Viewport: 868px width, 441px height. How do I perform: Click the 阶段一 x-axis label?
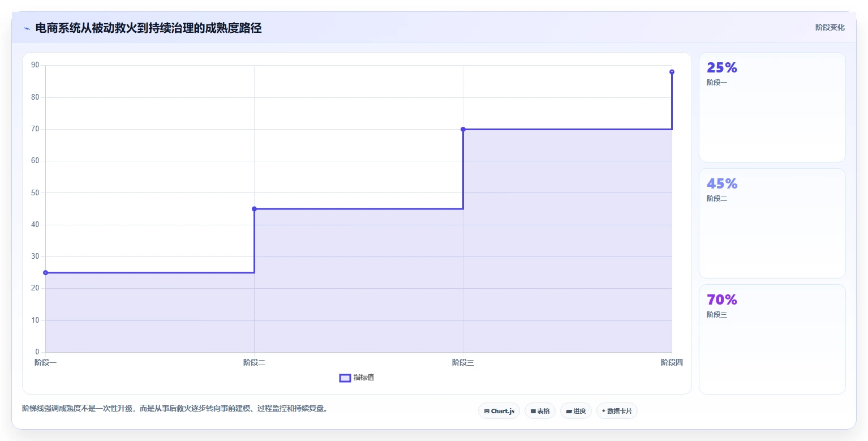pos(46,363)
